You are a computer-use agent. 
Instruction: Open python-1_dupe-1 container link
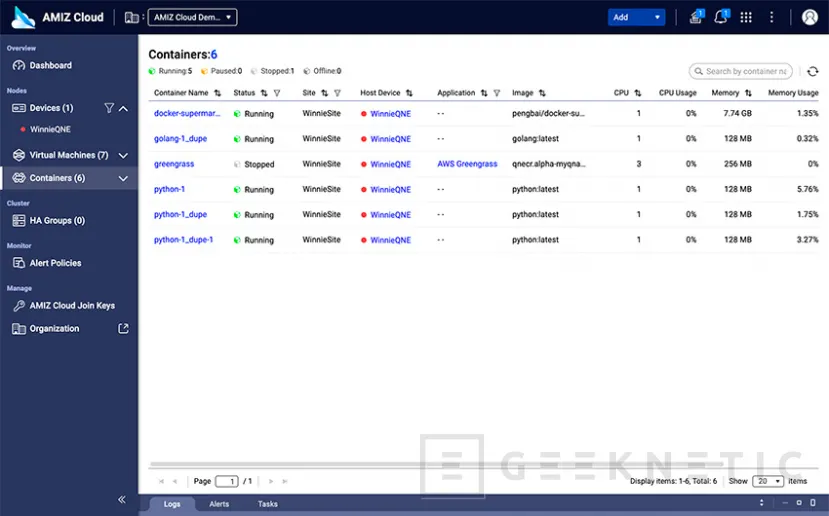click(183, 240)
